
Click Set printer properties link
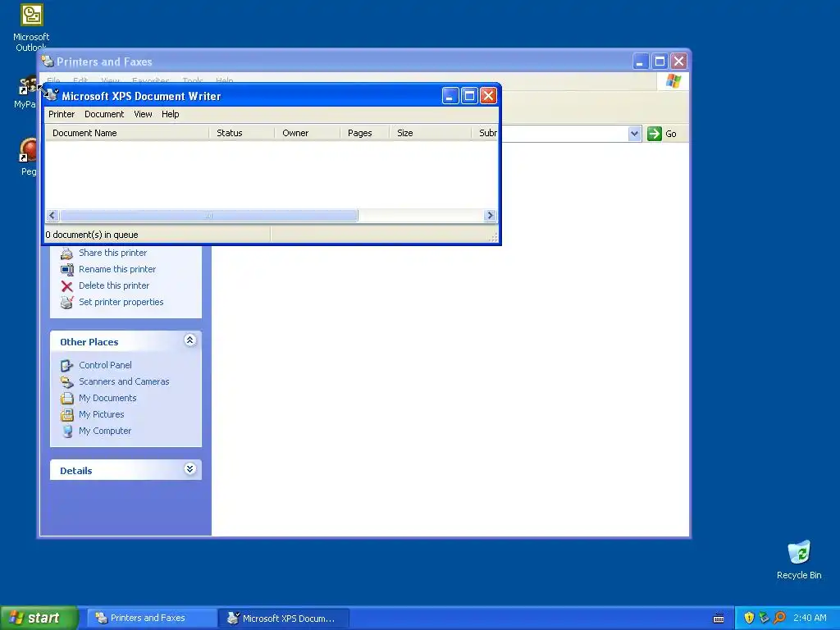(x=121, y=302)
